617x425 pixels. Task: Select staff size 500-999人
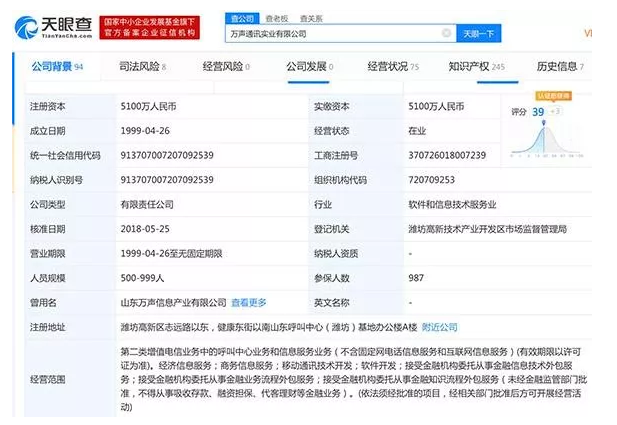click(x=142, y=278)
